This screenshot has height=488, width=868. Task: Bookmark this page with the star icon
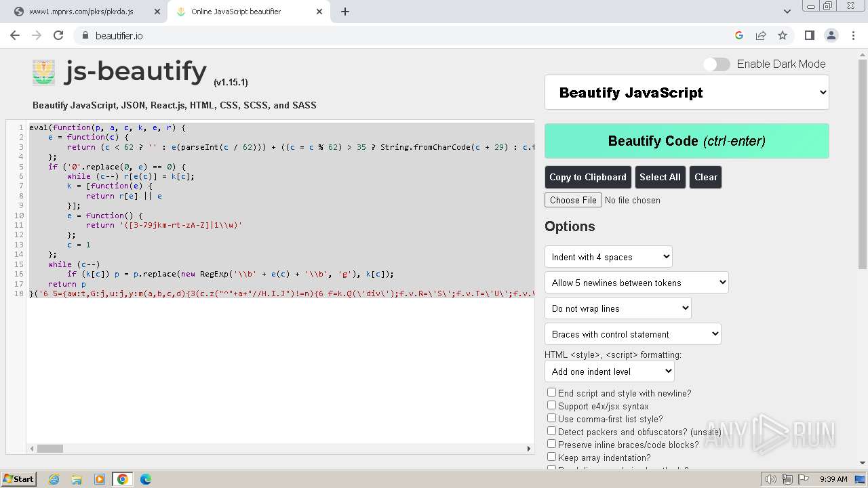783,35
